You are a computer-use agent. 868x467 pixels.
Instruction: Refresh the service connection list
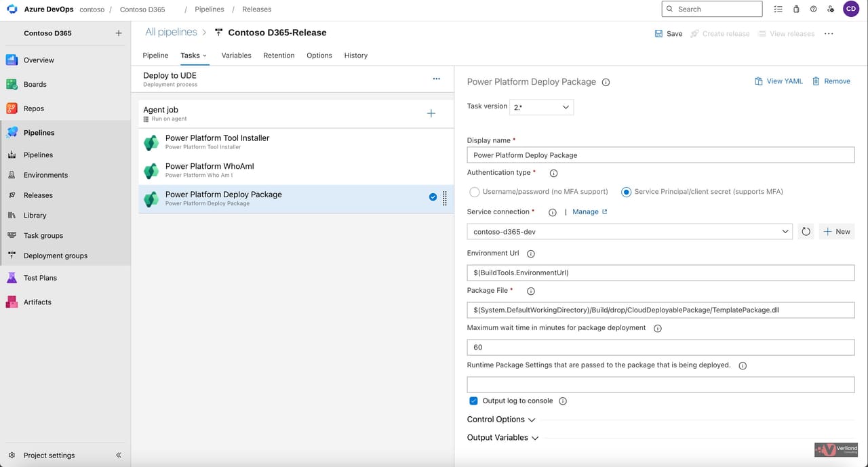click(806, 232)
